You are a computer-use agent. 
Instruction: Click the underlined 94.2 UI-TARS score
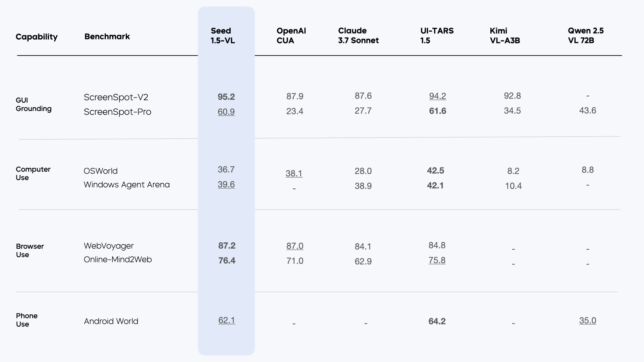[x=437, y=96]
